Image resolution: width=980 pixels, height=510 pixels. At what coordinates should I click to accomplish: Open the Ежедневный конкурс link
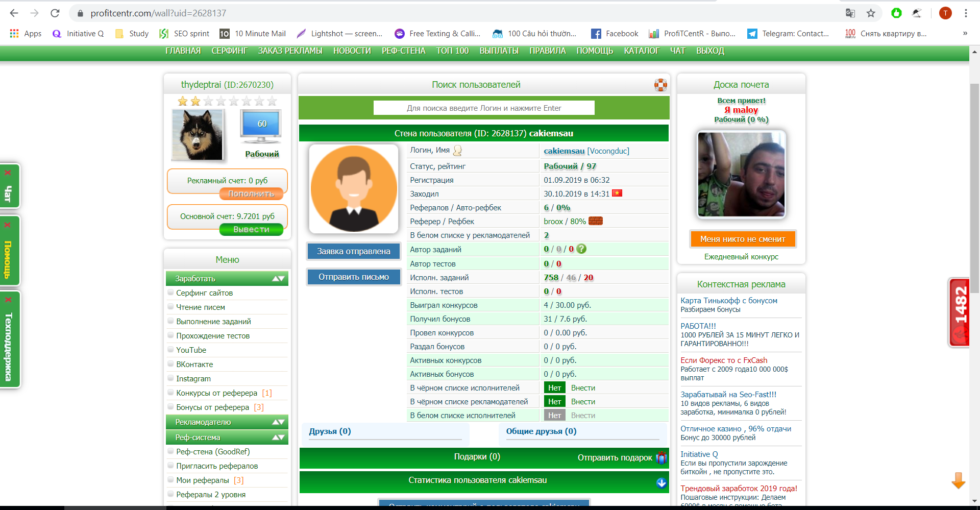741,257
